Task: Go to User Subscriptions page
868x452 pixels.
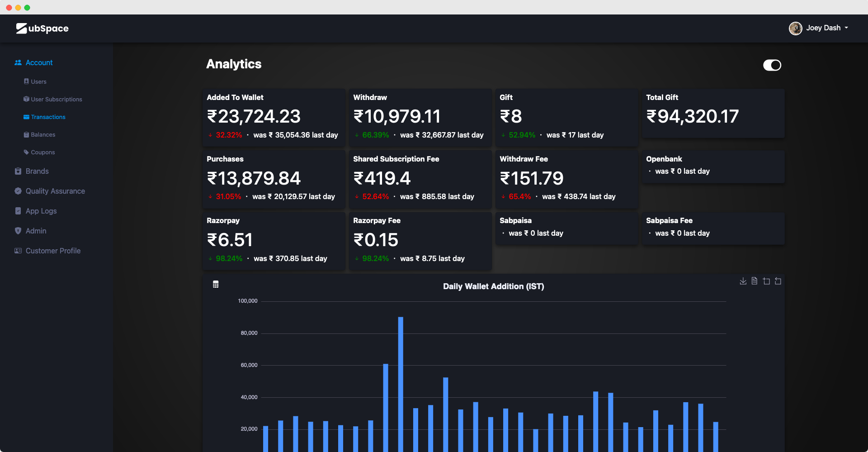Action: tap(56, 99)
